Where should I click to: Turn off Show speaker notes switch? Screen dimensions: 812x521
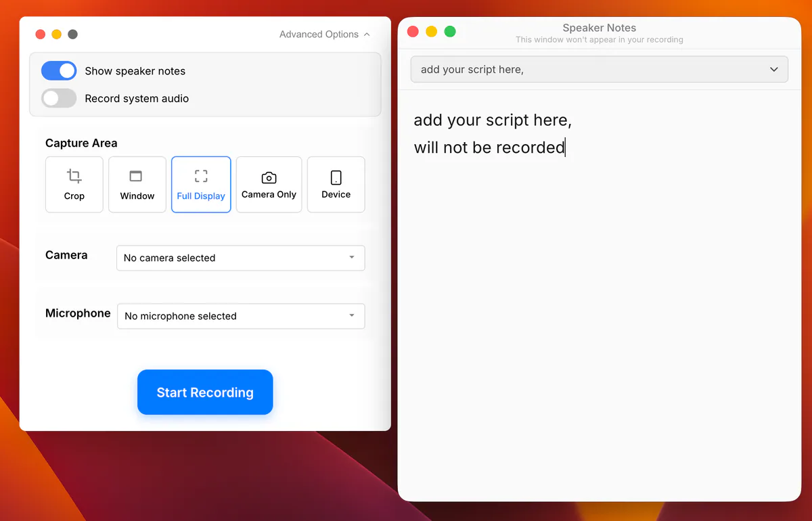(59, 71)
